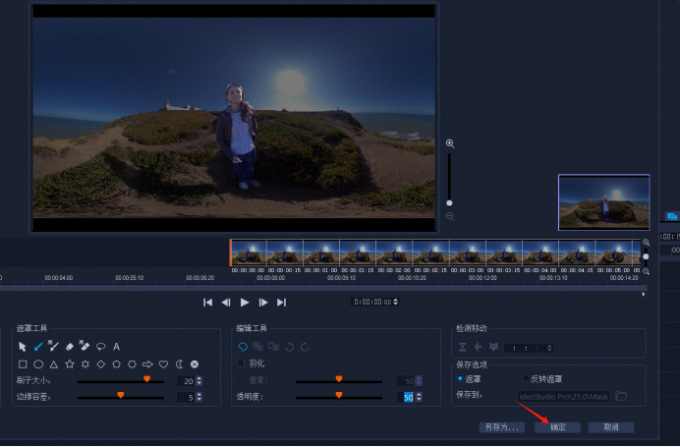Click the third motion detection icon
The image size is (680, 447).
pyautogui.click(x=494, y=347)
